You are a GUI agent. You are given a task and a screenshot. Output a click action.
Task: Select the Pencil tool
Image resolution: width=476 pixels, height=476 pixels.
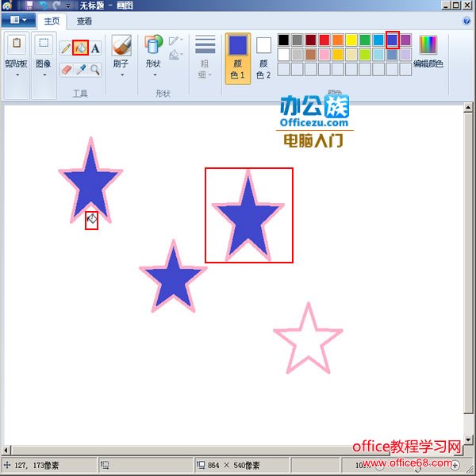[x=66, y=48]
